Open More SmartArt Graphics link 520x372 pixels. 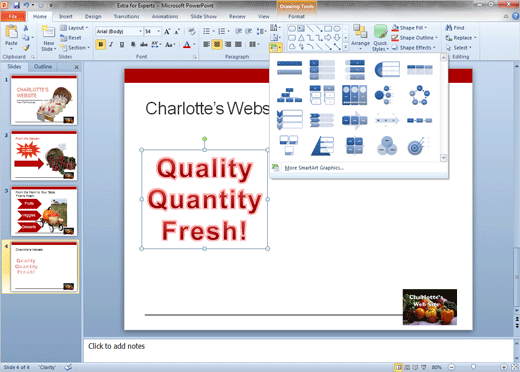[x=314, y=168]
